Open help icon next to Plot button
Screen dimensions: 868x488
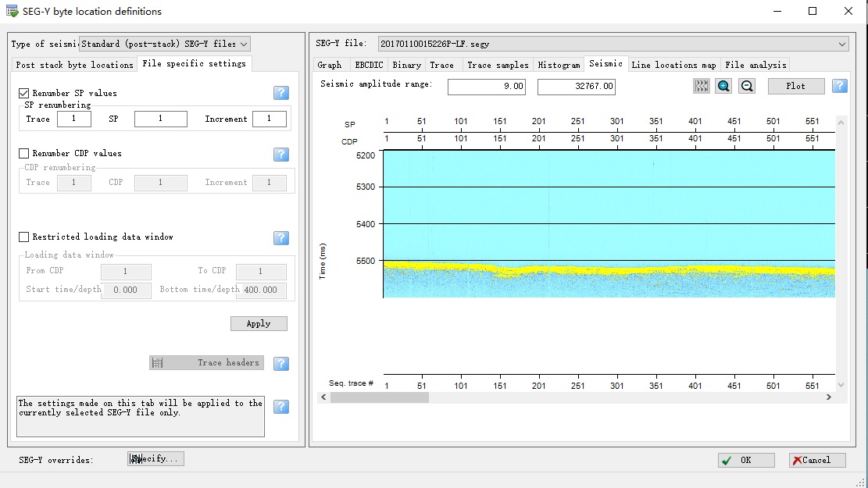pyautogui.click(x=840, y=86)
